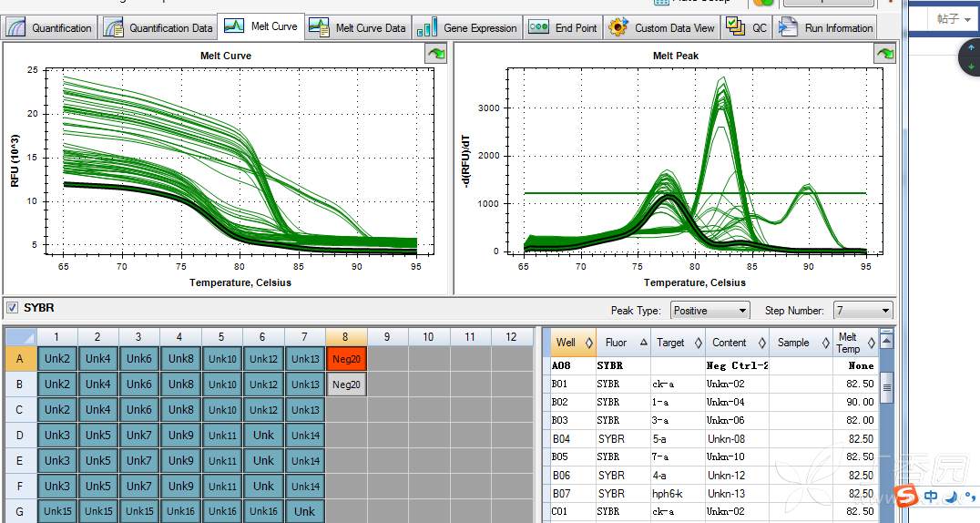Switch to the Gene Expression tab
This screenshot has width=980, height=523.
[x=469, y=28]
